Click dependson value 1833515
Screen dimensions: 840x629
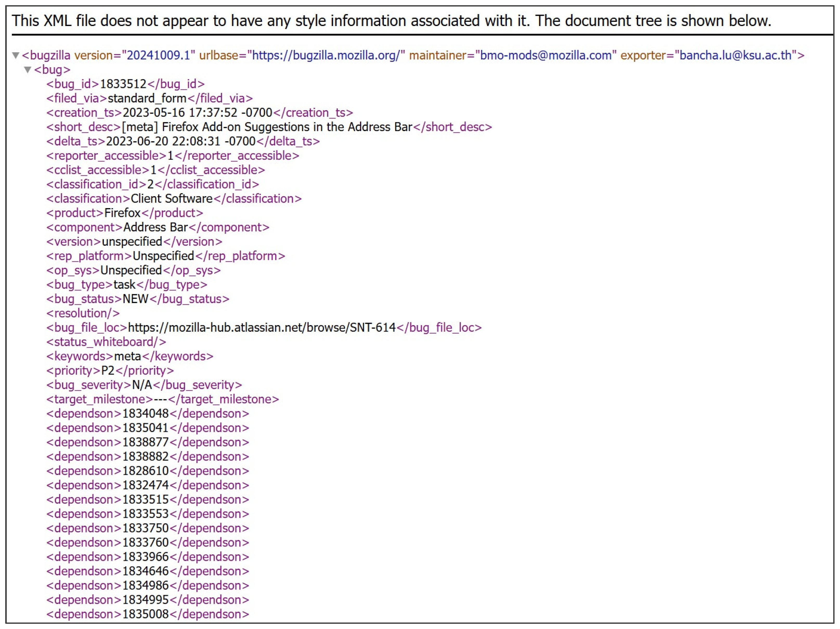pos(145,499)
